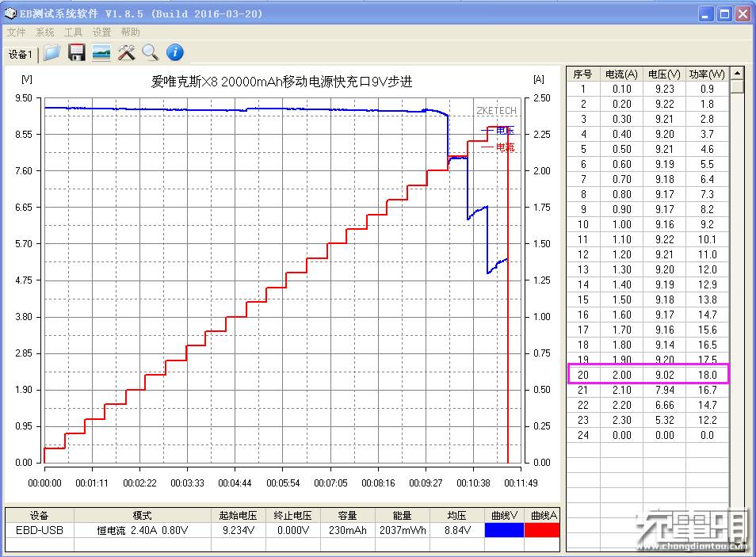Open the 系统 menu
Viewport: 756px width, 557px height.
click(45, 32)
